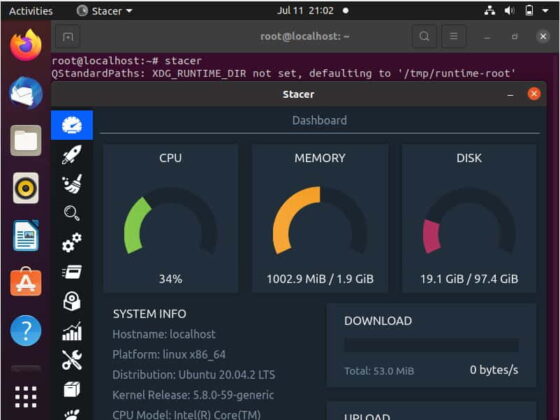Screen dimensions: 560x420
Task: Click the root@localhost terminal title
Action: point(305,36)
